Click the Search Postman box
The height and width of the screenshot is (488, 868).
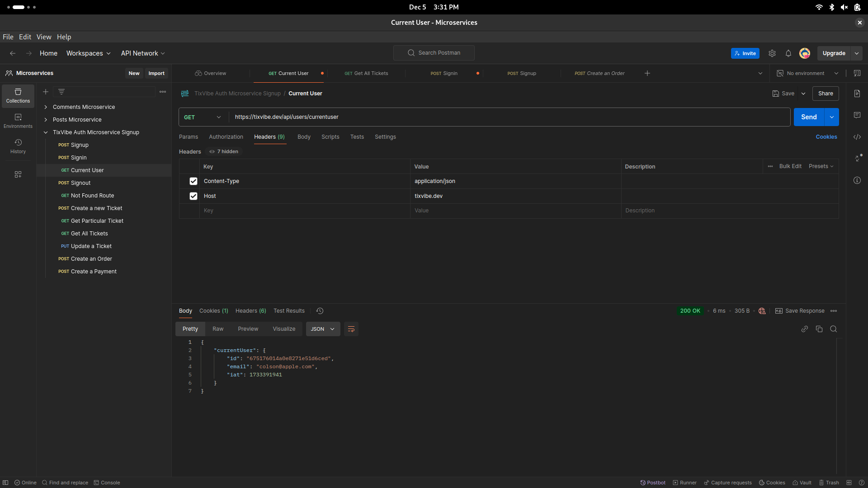(434, 53)
